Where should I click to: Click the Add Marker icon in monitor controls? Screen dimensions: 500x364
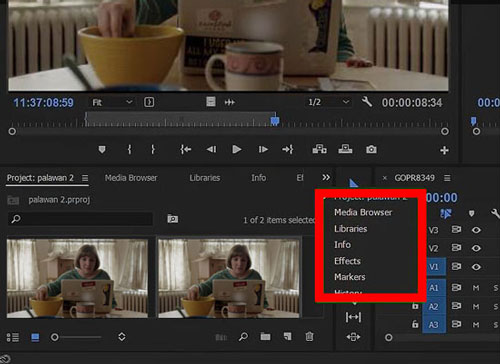[x=102, y=150]
